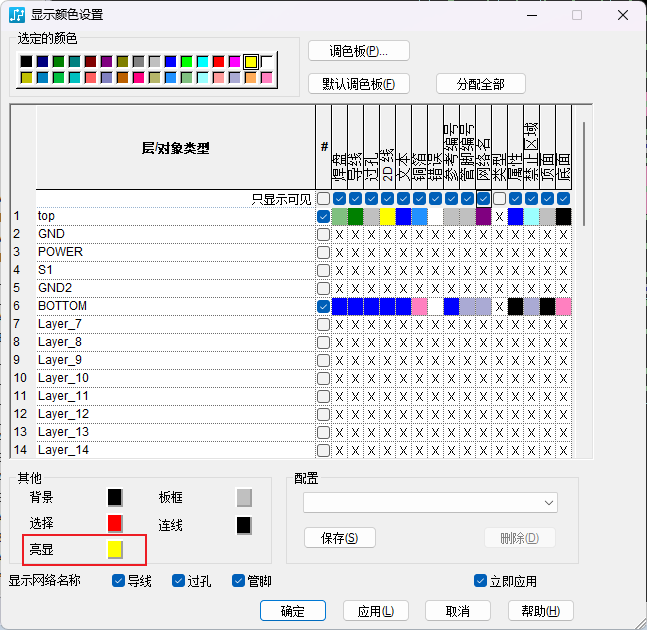Uncheck the 过孔 checkbox
Image resolution: width=647 pixels, height=630 pixels.
[178, 580]
